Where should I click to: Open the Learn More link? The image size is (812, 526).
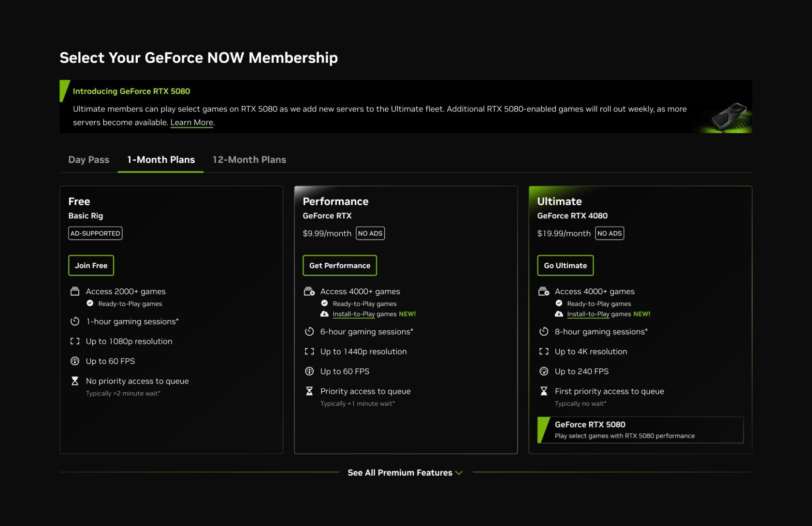pyautogui.click(x=191, y=122)
